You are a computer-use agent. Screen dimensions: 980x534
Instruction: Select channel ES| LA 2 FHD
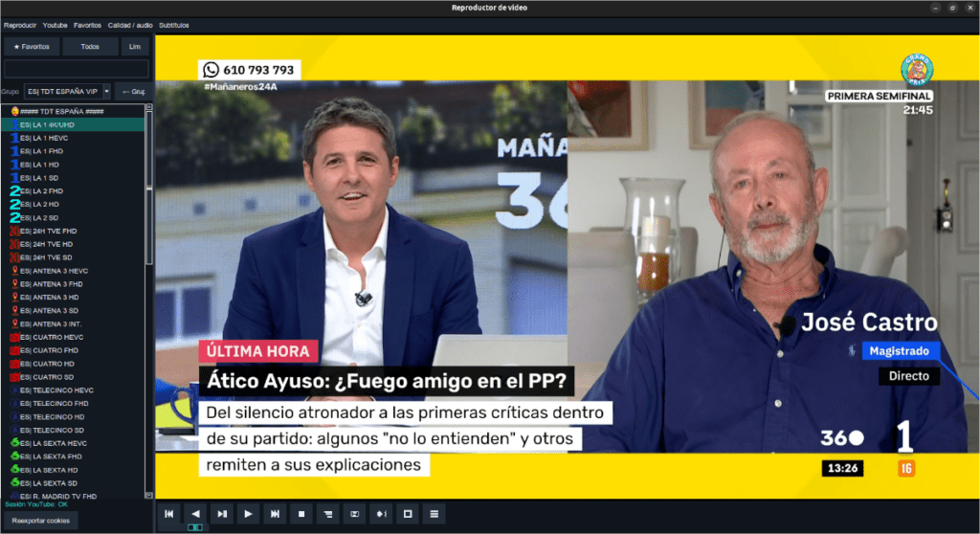point(73,191)
